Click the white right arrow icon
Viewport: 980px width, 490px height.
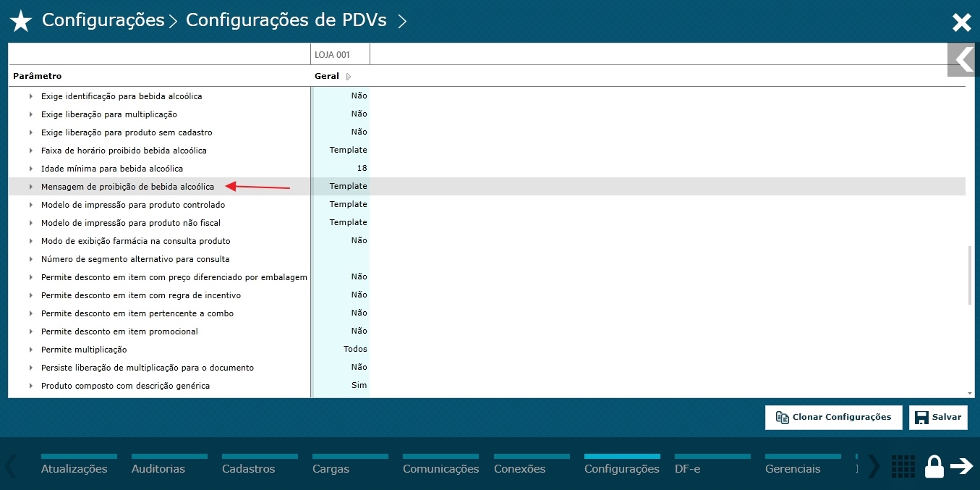(962, 466)
